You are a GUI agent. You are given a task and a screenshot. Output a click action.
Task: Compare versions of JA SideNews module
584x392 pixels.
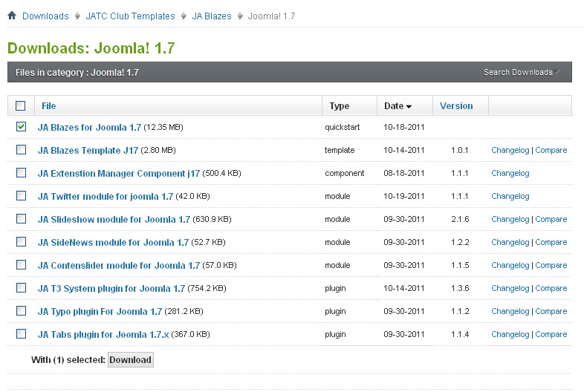[551, 242]
